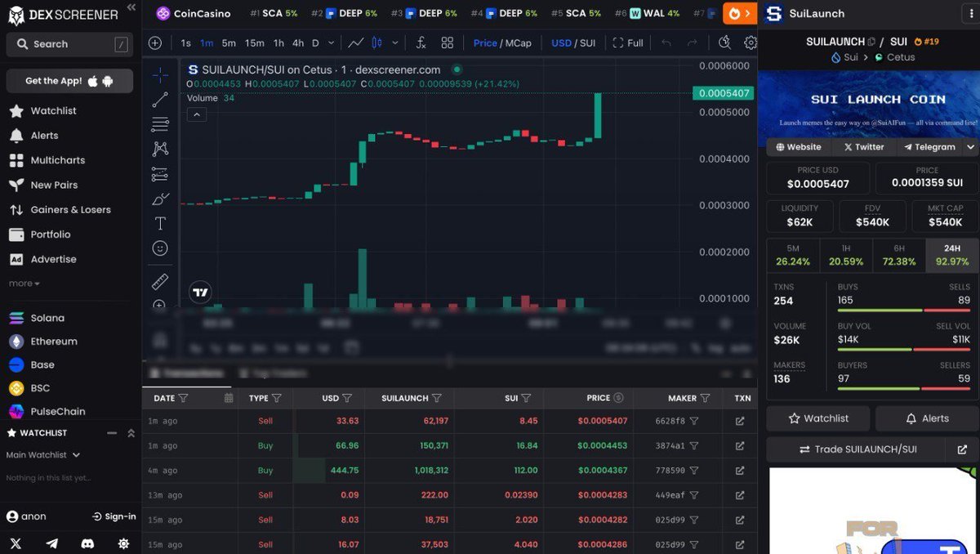Select the 1h timeframe
This screenshot has width=980, height=554.
tap(279, 43)
